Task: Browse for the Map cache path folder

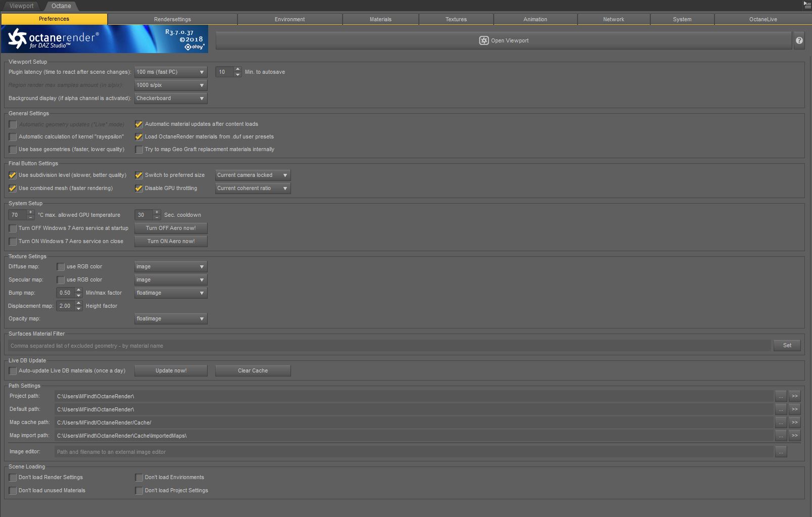Action: point(781,422)
